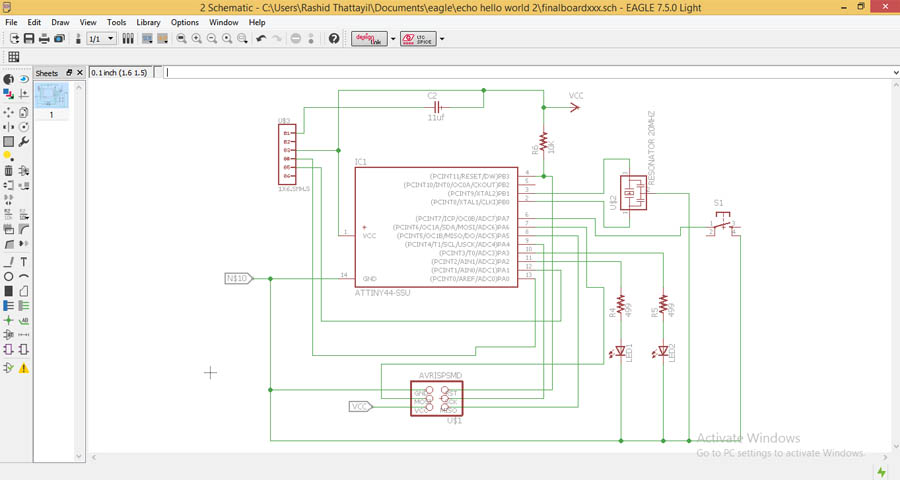
Task: Click the Save icon in toolbar
Action: pos(29,38)
